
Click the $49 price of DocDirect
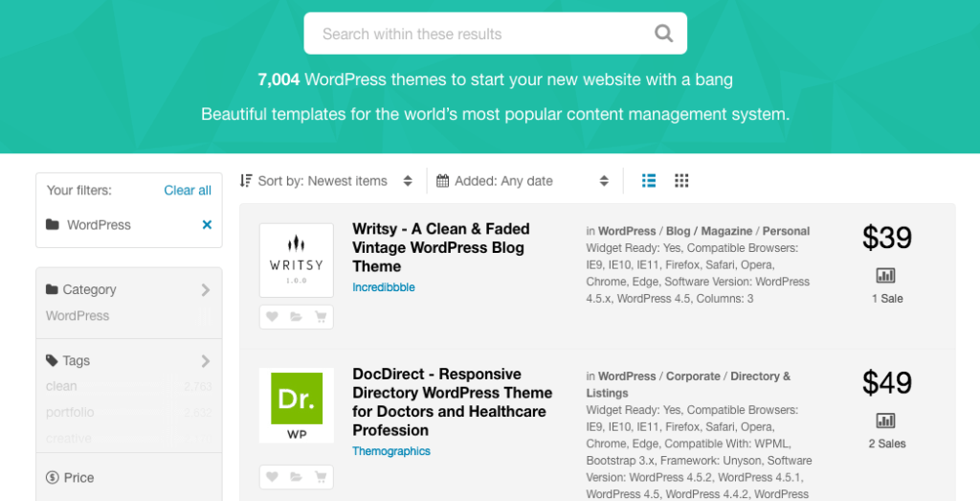click(x=887, y=383)
